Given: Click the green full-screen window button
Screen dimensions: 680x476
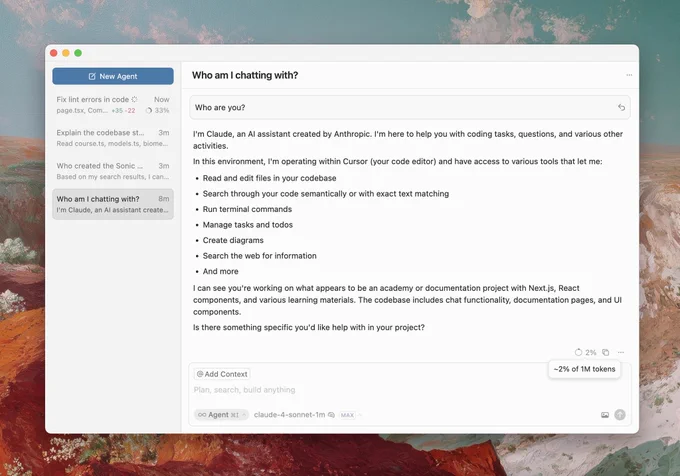Looking at the screenshot, I should pos(78,53).
